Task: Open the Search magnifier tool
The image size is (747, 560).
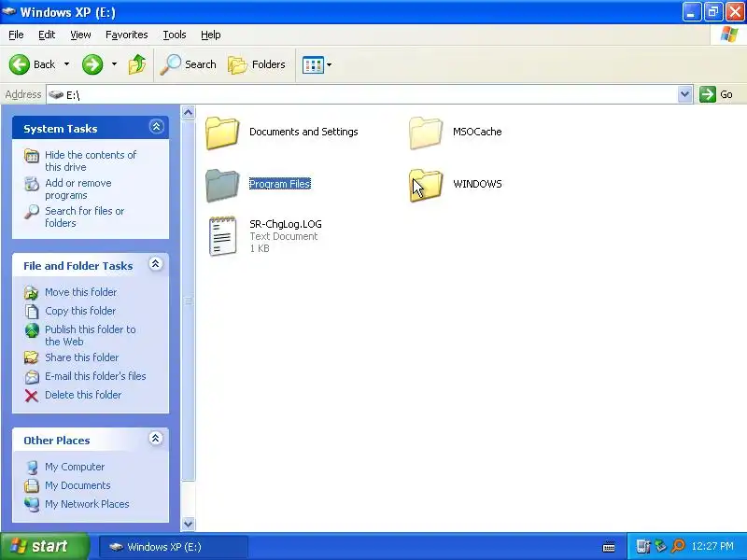Action: (189, 64)
